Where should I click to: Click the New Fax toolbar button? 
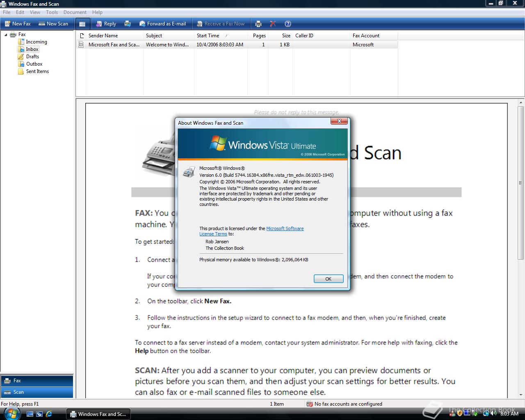18,24
